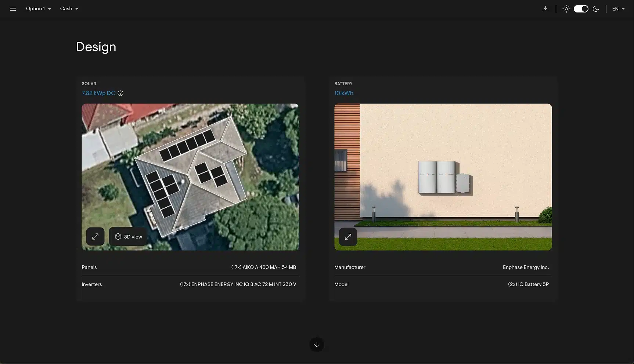Click the scroll-down arrow button
The height and width of the screenshot is (364, 634).
pos(317,345)
